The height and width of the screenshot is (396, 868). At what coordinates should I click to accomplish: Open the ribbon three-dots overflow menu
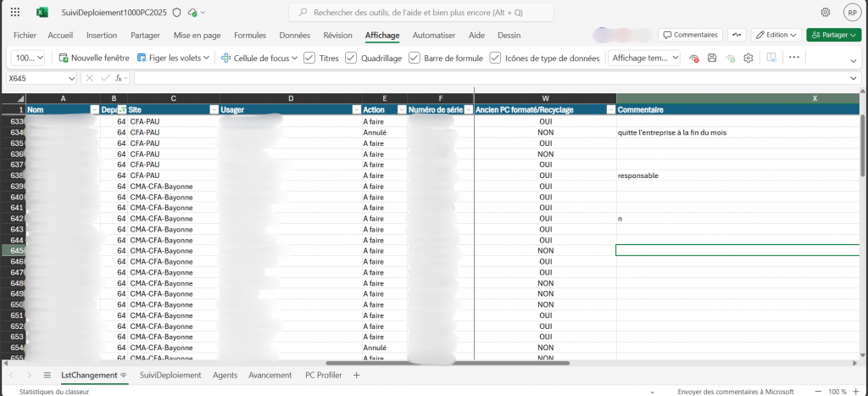click(x=794, y=58)
